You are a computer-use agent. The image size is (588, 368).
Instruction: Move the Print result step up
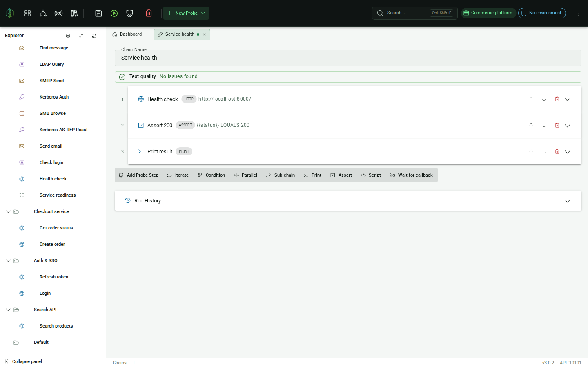(531, 151)
